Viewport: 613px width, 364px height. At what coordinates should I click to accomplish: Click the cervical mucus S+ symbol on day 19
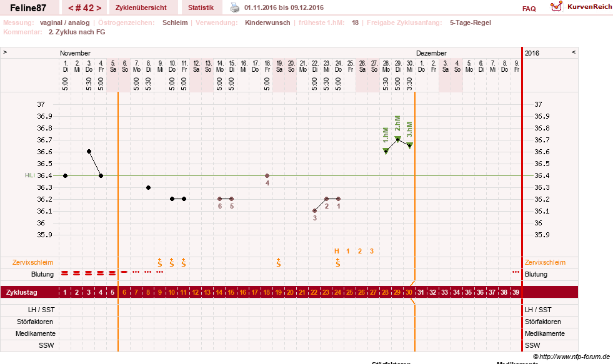pos(278,262)
